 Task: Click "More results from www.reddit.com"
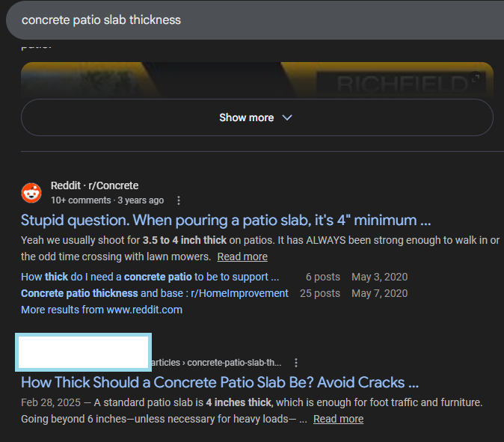(x=102, y=310)
